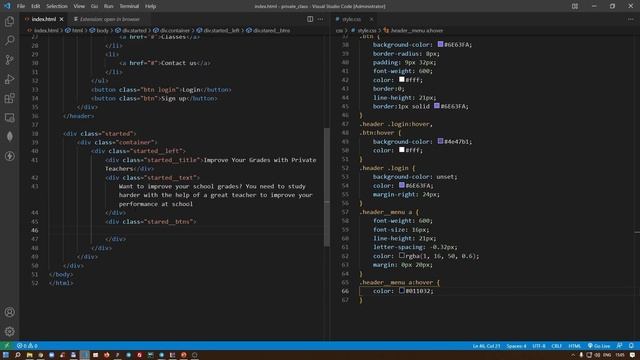
Task: Click line number 66 in style.css
Action: tap(345, 291)
